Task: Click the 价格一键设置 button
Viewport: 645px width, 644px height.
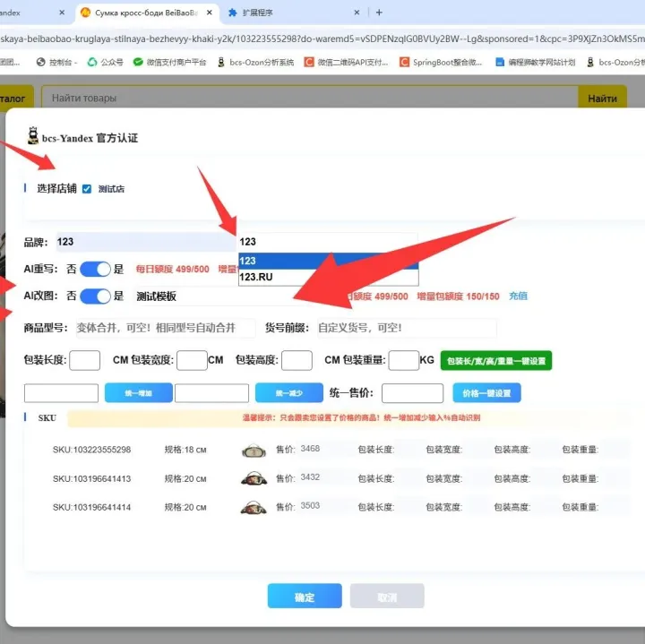Action: 486,392
